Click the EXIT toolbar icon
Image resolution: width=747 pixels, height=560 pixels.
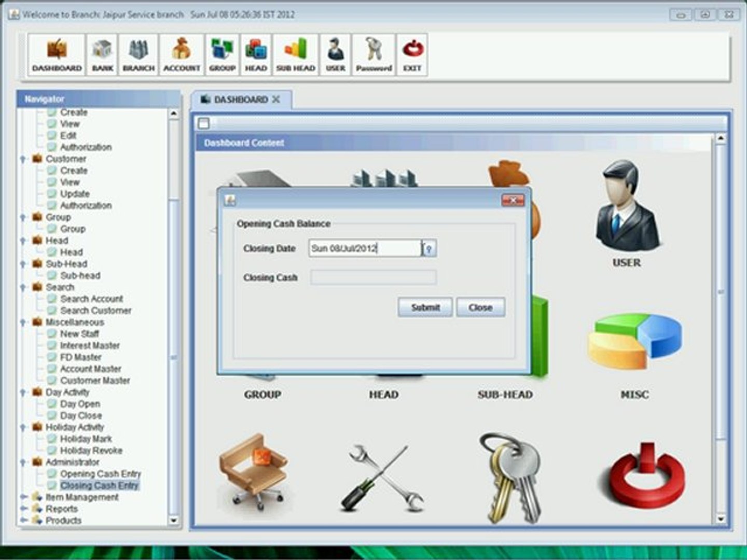tap(412, 55)
